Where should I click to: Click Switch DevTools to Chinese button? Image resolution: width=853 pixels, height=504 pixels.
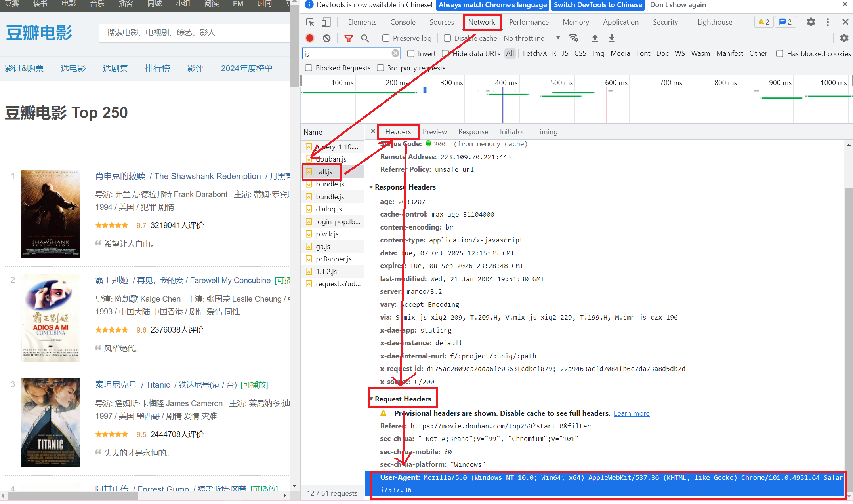coord(597,5)
